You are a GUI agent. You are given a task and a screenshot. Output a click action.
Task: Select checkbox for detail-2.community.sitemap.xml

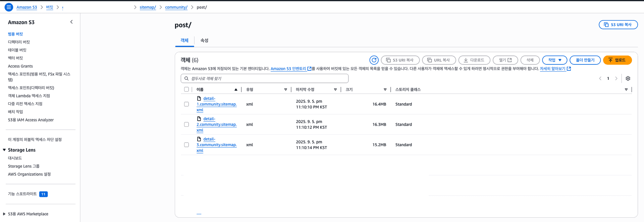(186, 124)
